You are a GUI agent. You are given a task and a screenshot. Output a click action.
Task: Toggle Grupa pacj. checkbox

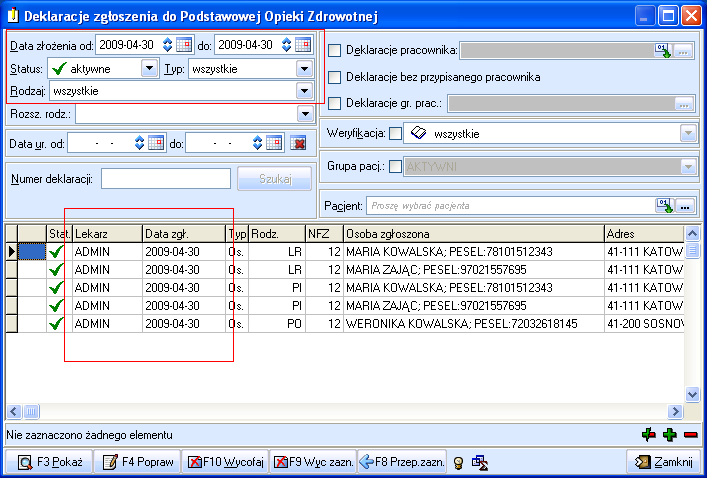[x=395, y=167]
